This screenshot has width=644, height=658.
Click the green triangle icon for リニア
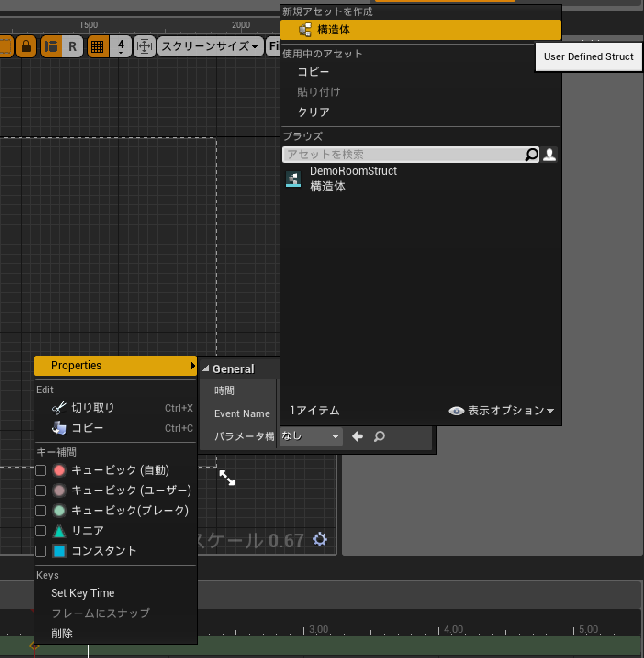click(x=59, y=531)
